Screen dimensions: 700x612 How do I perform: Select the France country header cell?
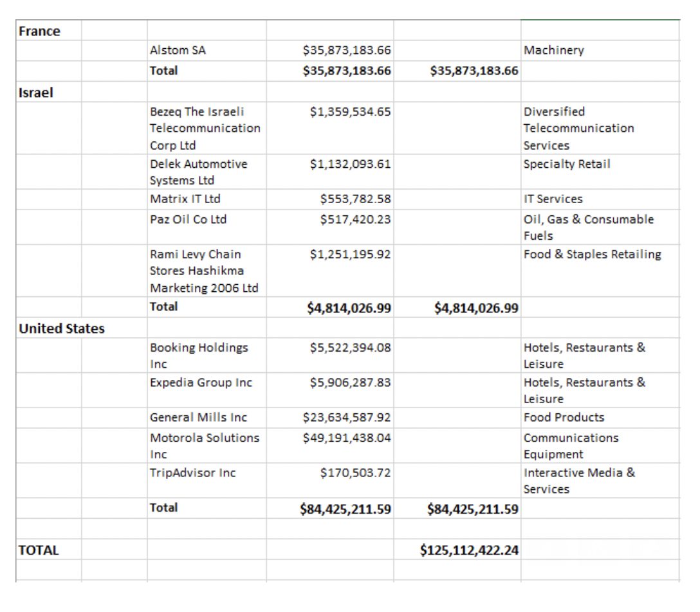click(x=40, y=31)
